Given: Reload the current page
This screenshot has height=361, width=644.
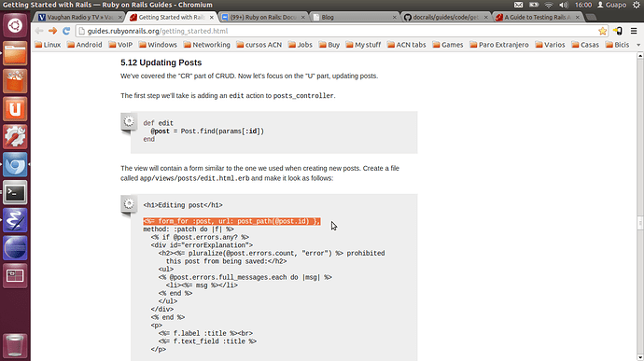Looking at the screenshot, I should tap(66, 31).
